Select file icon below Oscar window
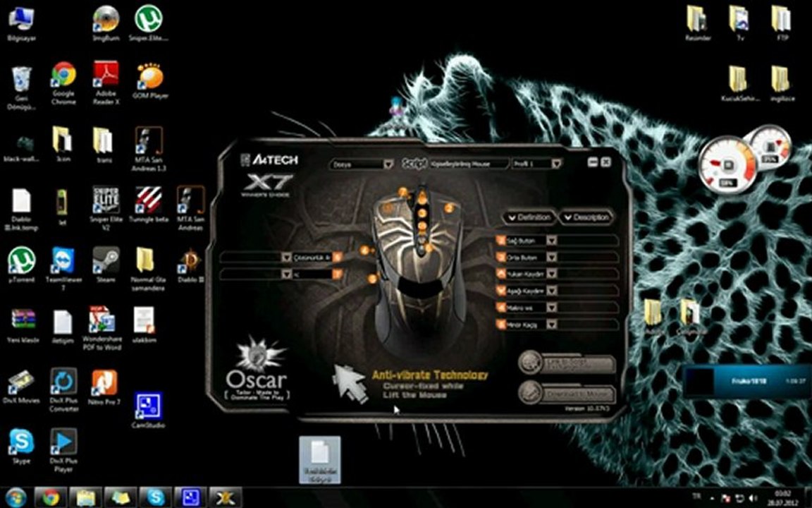Screen dimensions: 812x508 pyautogui.click(x=320, y=460)
